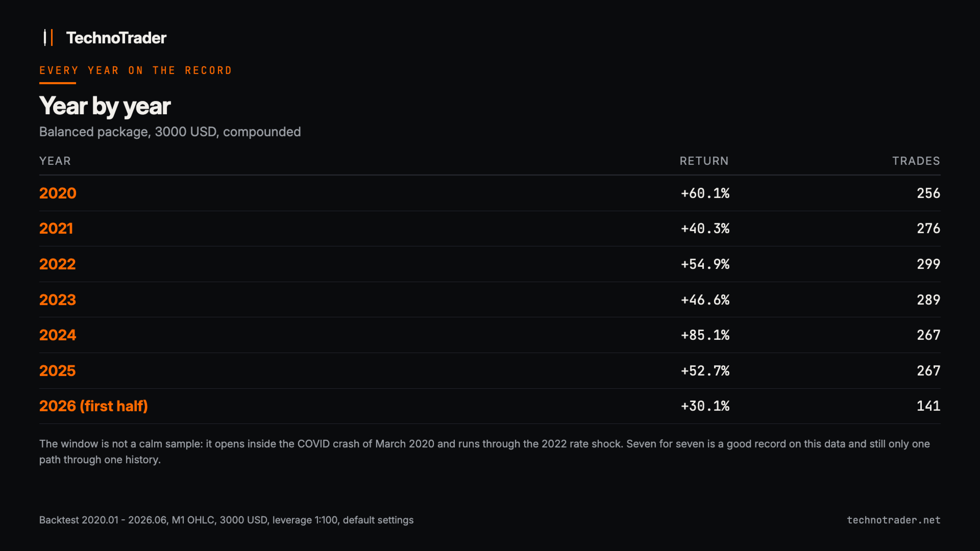Click the 'Year by year' heading
Viewport: 980px width, 551px height.
click(x=105, y=106)
